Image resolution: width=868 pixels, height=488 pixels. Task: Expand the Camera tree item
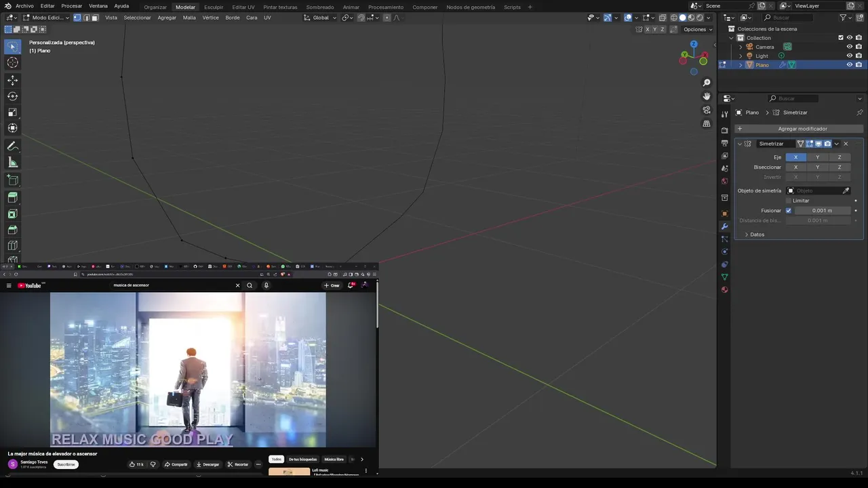pos(741,47)
